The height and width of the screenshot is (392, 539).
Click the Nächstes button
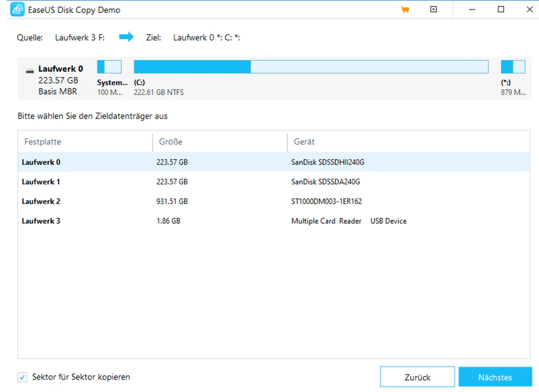tap(495, 377)
